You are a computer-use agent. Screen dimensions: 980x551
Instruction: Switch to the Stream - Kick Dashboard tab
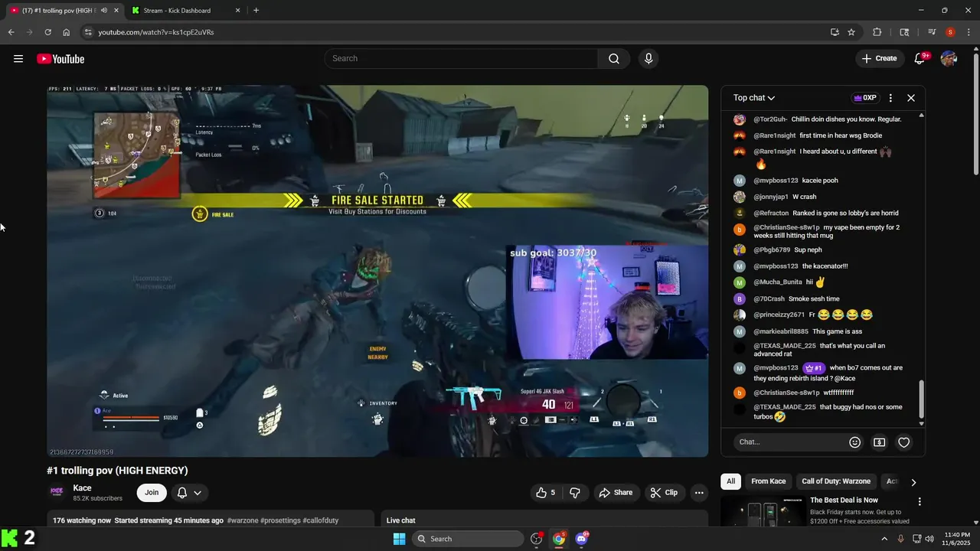(x=185, y=11)
